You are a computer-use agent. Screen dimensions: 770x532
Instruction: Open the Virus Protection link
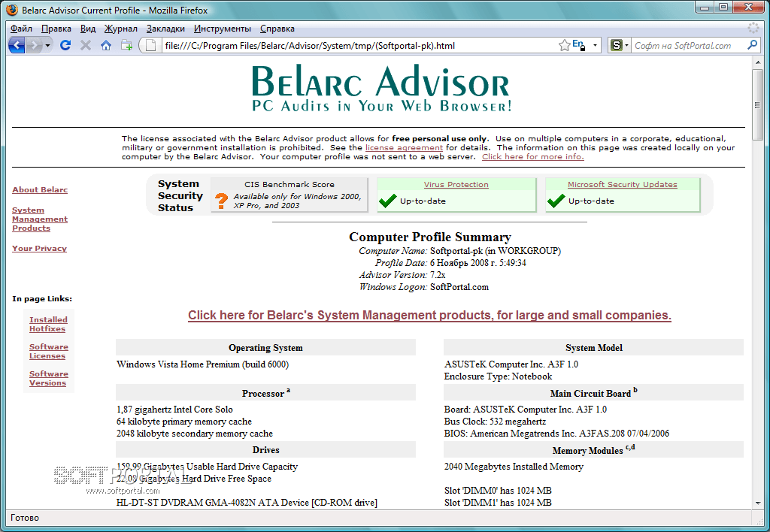[x=456, y=185]
